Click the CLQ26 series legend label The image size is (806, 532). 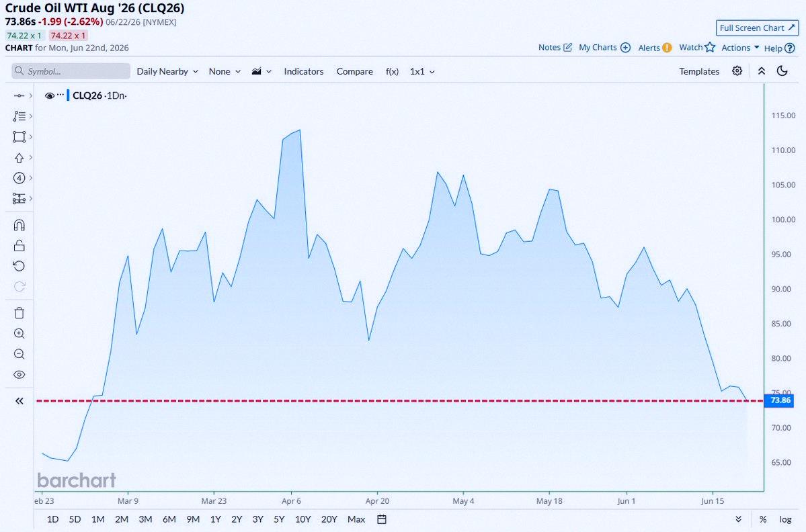(x=87, y=95)
